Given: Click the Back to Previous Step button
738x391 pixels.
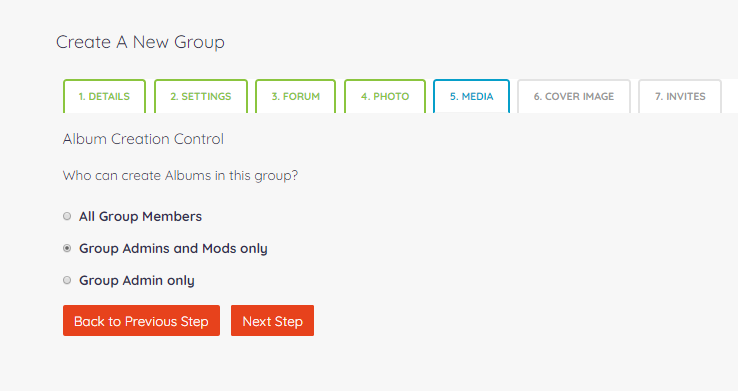Looking at the screenshot, I should 141,320.
